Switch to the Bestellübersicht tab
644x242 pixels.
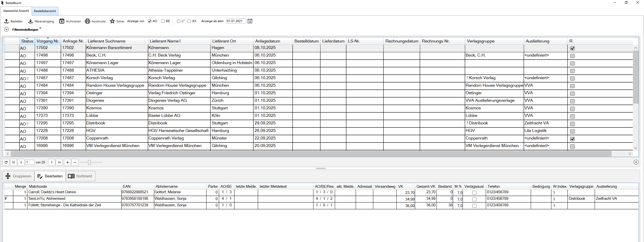tap(45, 11)
